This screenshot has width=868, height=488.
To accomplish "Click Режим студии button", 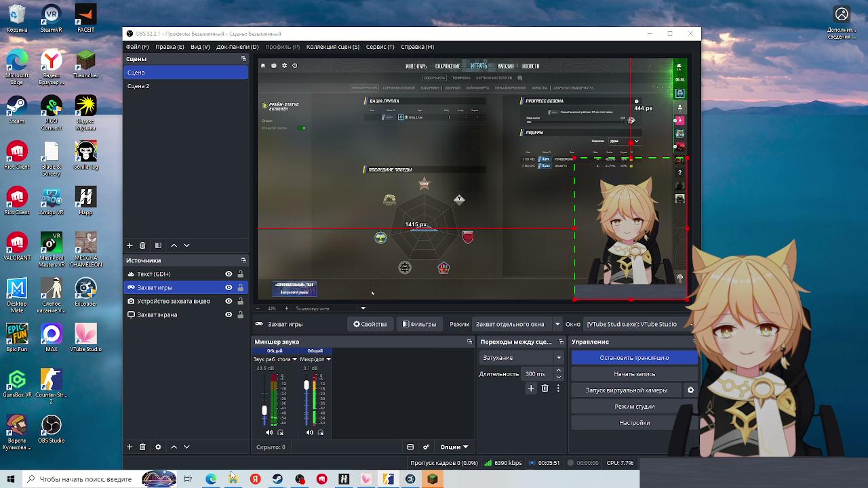I will [634, 407].
